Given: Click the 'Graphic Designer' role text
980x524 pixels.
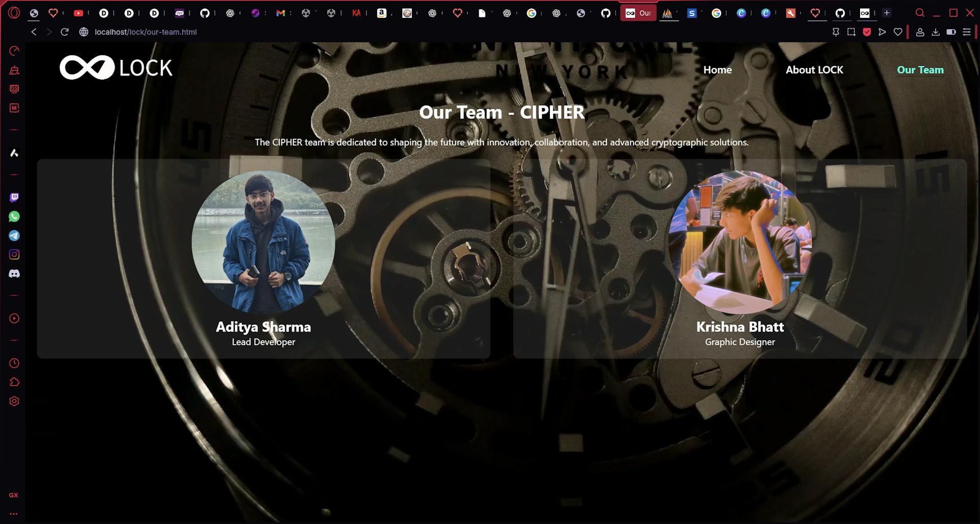Looking at the screenshot, I should click(740, 342).
